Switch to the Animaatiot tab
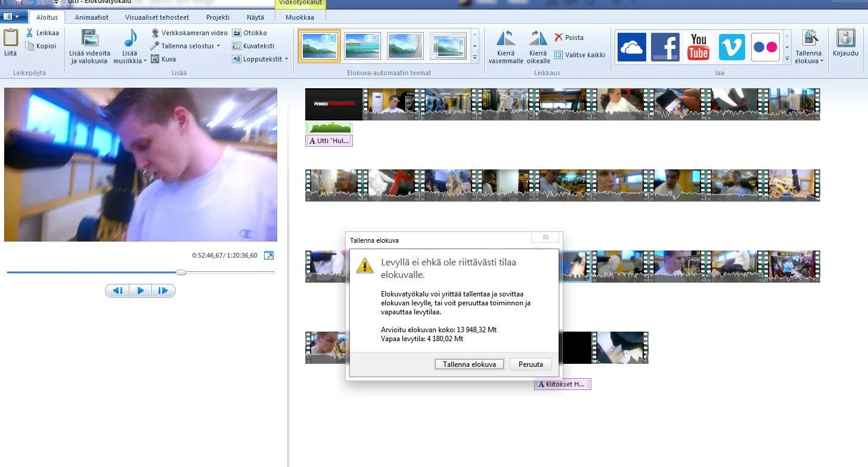 [91, 17]
